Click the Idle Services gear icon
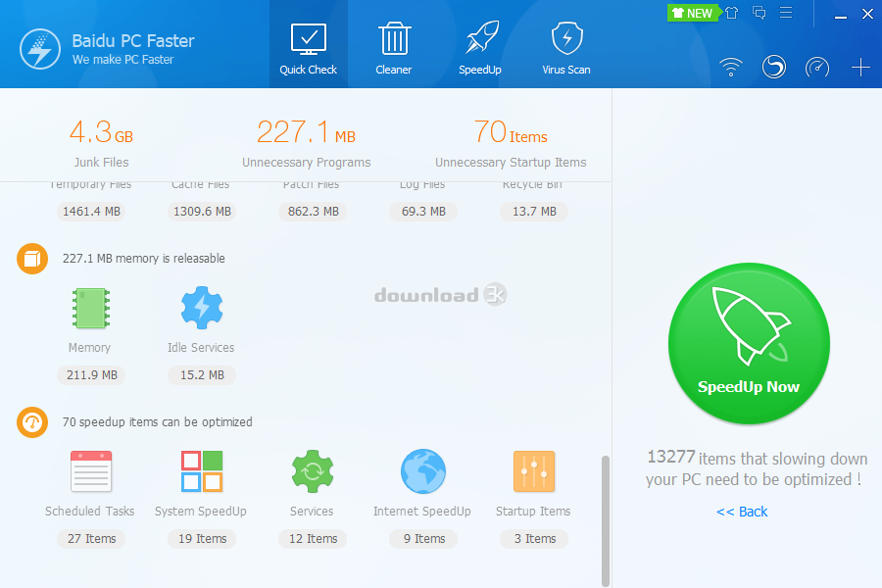882x588 pixels. pyautogui.click(x=202, y=308)
